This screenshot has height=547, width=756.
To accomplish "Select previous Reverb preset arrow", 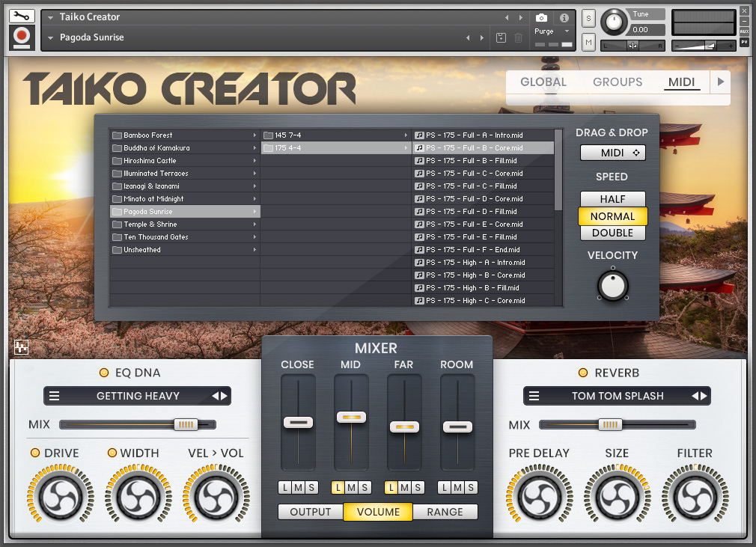I will pos(695,396).
